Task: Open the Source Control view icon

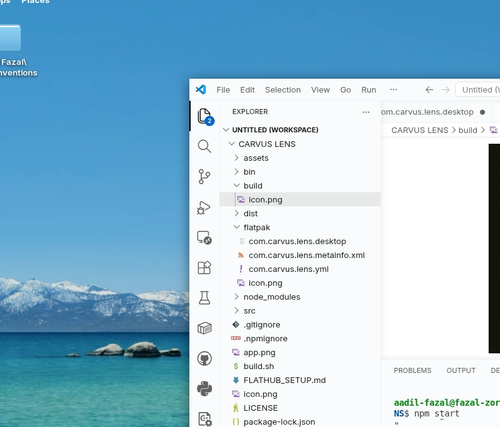Action: [x=204, y=177]
